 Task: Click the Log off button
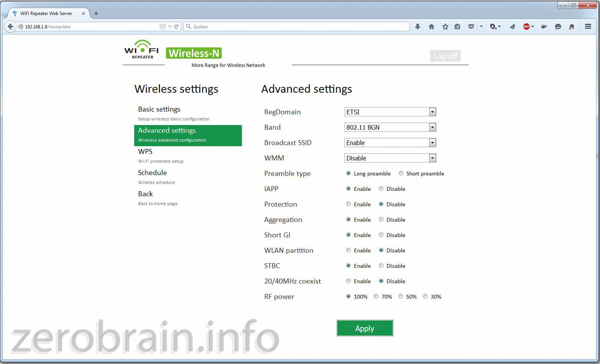coord(445,56)
